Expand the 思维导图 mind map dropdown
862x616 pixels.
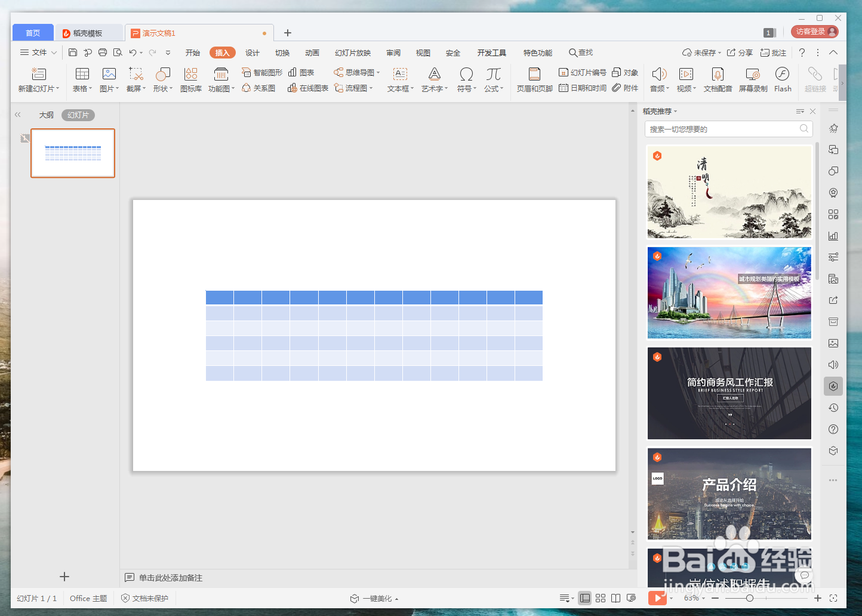(x=378, y=73)
